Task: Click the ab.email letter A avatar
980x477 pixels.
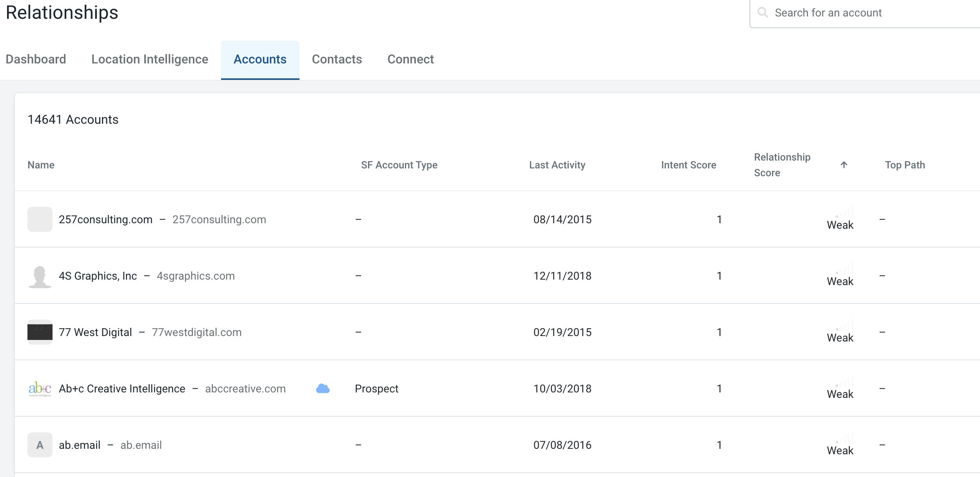Action: [x=40, y=445]
